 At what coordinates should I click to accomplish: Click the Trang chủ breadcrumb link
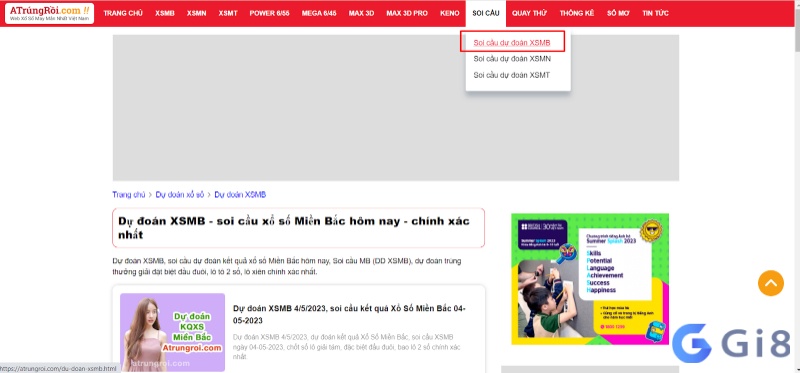point(129,194)
